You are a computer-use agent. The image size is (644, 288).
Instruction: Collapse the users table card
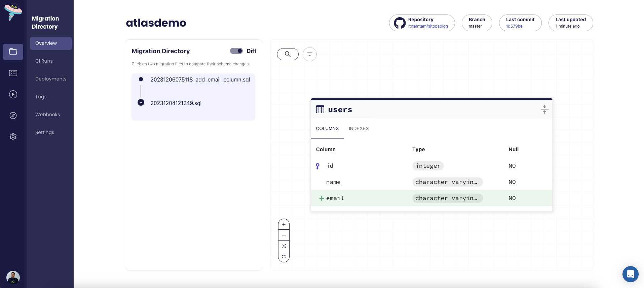pos(544,109)
